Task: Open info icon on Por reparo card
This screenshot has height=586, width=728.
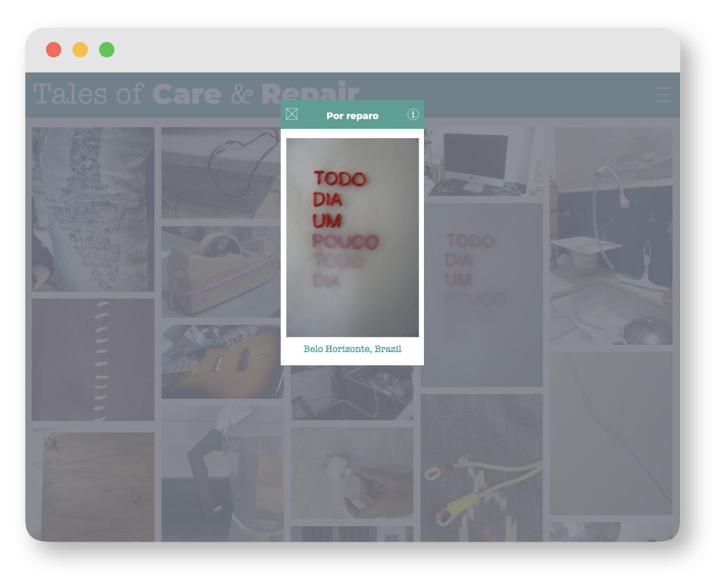Action: pos(413,114)
